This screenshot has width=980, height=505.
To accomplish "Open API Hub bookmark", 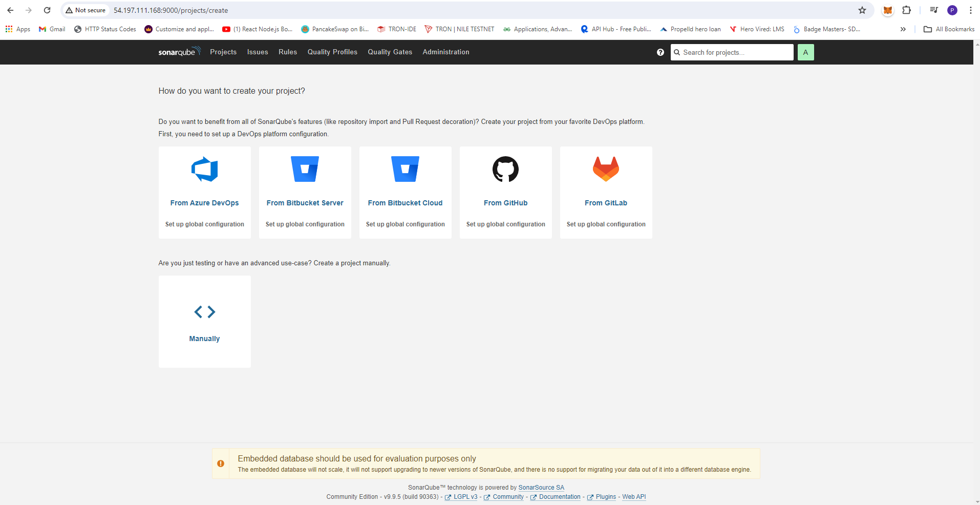I will pos(616,29).
